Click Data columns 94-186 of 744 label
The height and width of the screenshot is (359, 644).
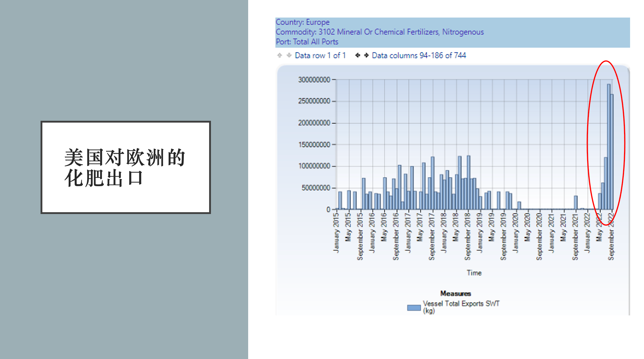419,55
